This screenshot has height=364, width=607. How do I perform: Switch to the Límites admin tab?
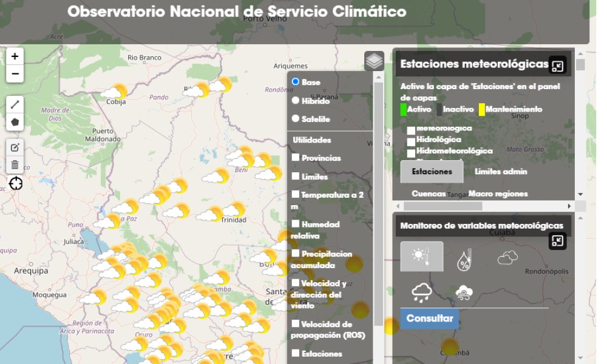click(501, 172)
